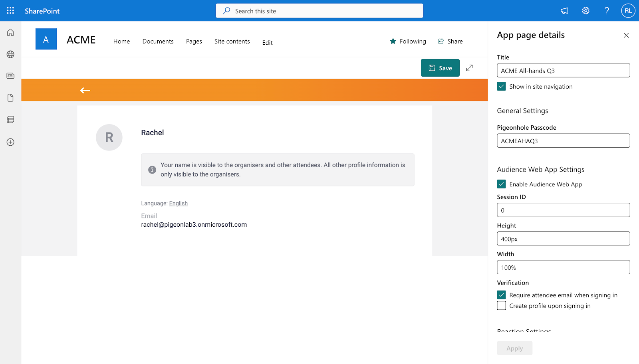The width and height of the screenshot is (639, 364).
Task: Uncheck Show in site navigation
Action: point(501,86)
